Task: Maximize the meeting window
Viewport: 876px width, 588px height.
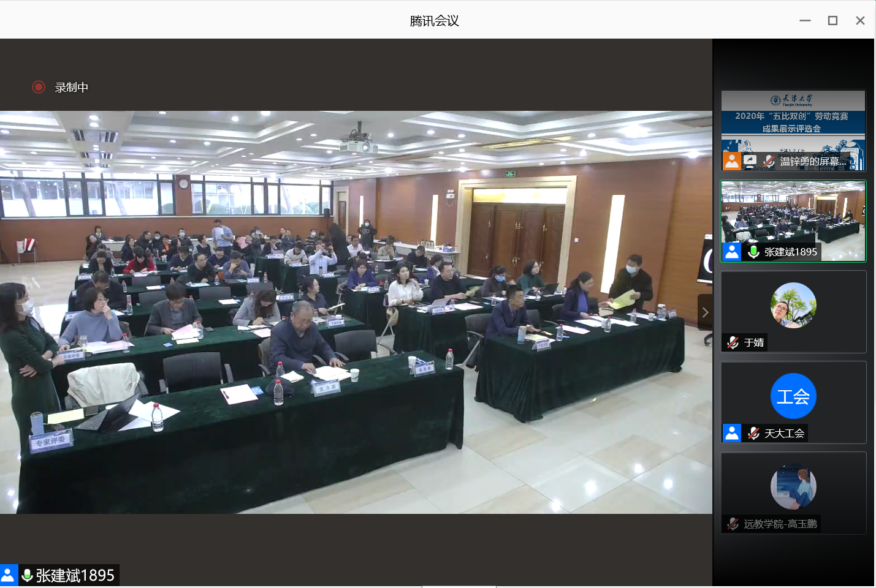Action: pyautogui.click(x=832, y=20)
